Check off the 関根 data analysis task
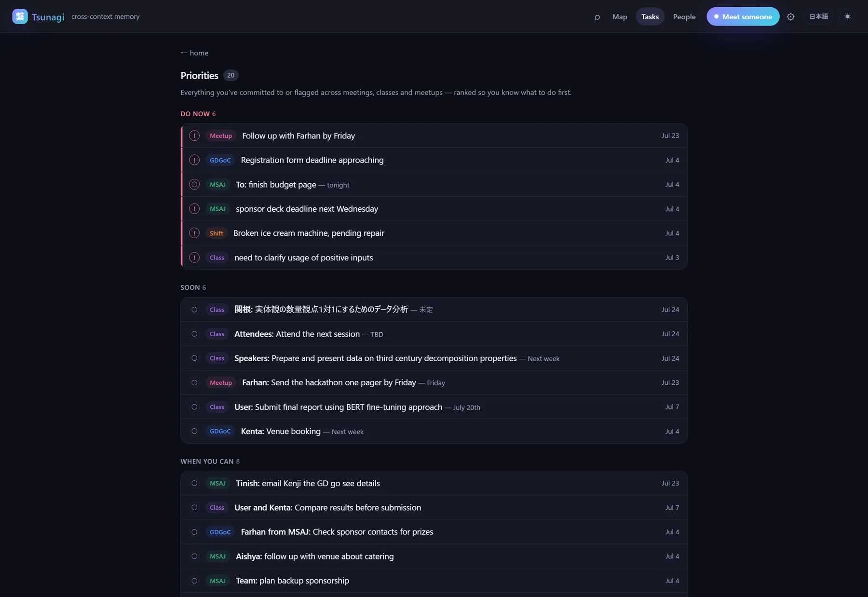 [x=194, y=310]
